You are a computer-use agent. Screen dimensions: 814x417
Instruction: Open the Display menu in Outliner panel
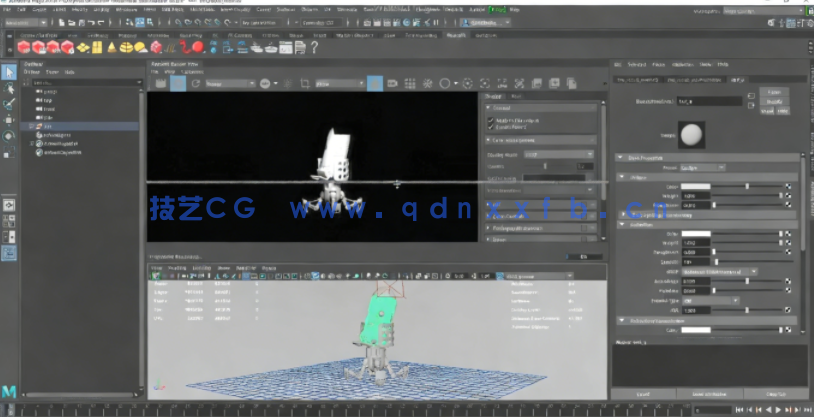click(x=32, y=72)
